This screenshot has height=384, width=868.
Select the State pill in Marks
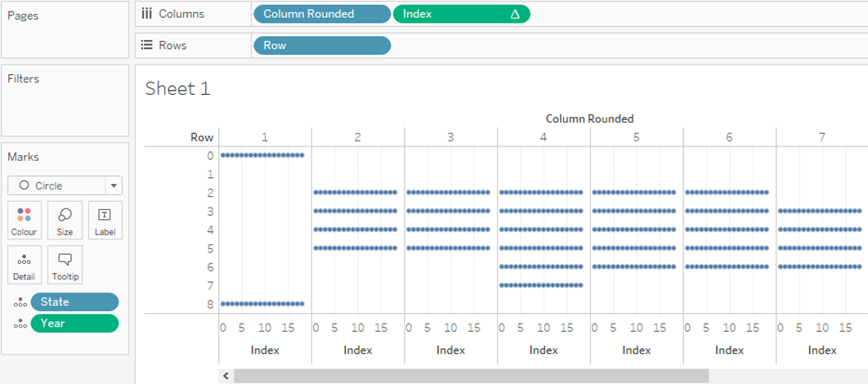[74, 302]
